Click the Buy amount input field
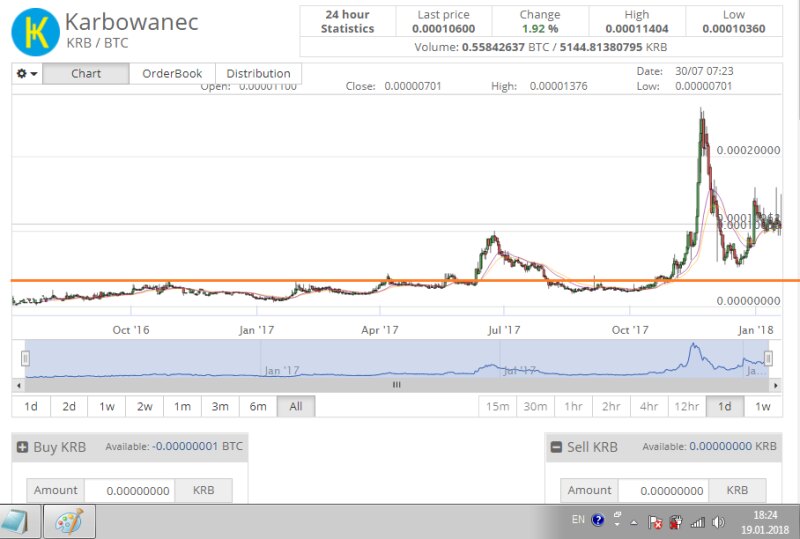This screenshot has width=800, height=539. pyautogui.click(x=129, y=490)
